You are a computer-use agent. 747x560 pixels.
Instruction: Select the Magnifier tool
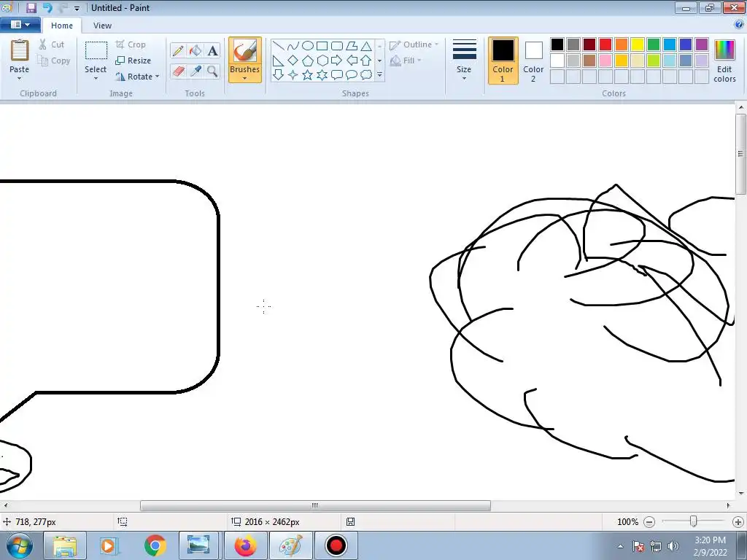tap(212, 71)
